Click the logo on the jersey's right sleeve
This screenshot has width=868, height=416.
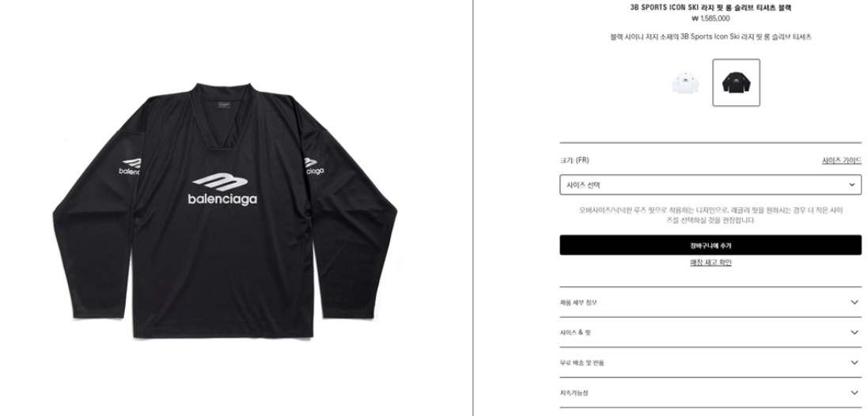tap(314, 167)
